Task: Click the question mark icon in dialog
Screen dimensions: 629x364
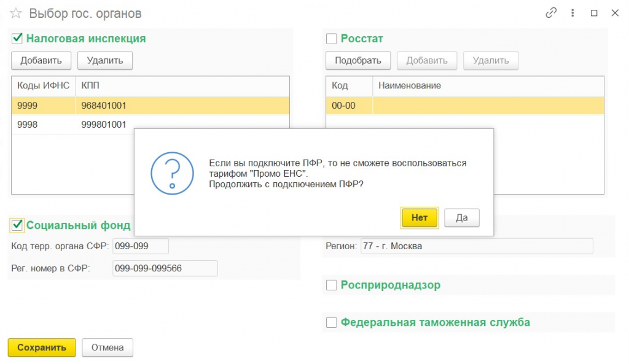Action: (172, 173)
